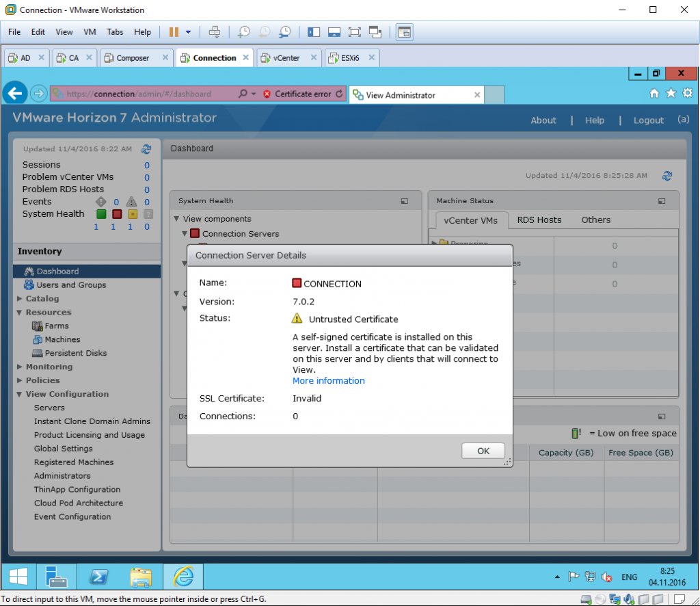Enter full screen mode icon
The height and width of the screenshot is (606, 700).
tap(355, 31)
